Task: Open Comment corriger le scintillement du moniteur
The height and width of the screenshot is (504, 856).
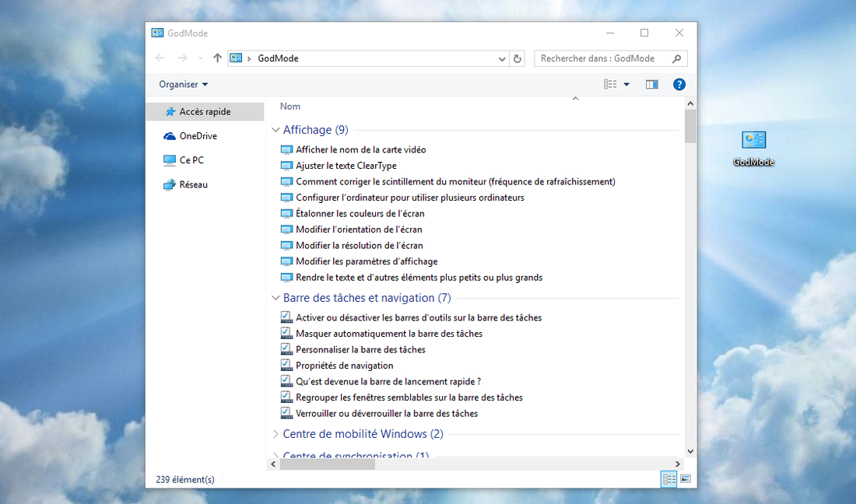Action: pos(455,181)
